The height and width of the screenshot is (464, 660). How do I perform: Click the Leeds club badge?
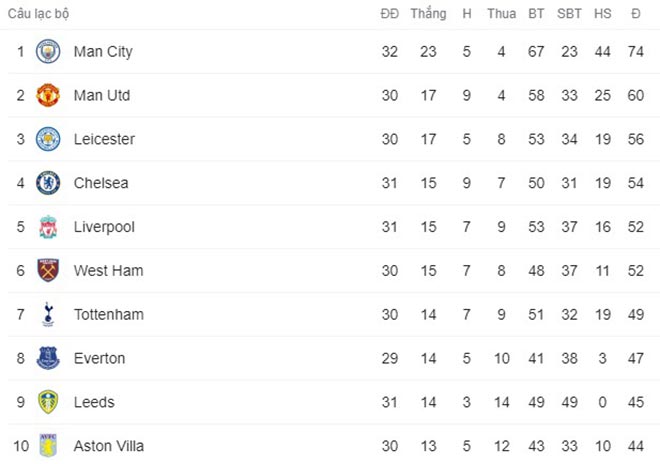[x=48, y=402]
